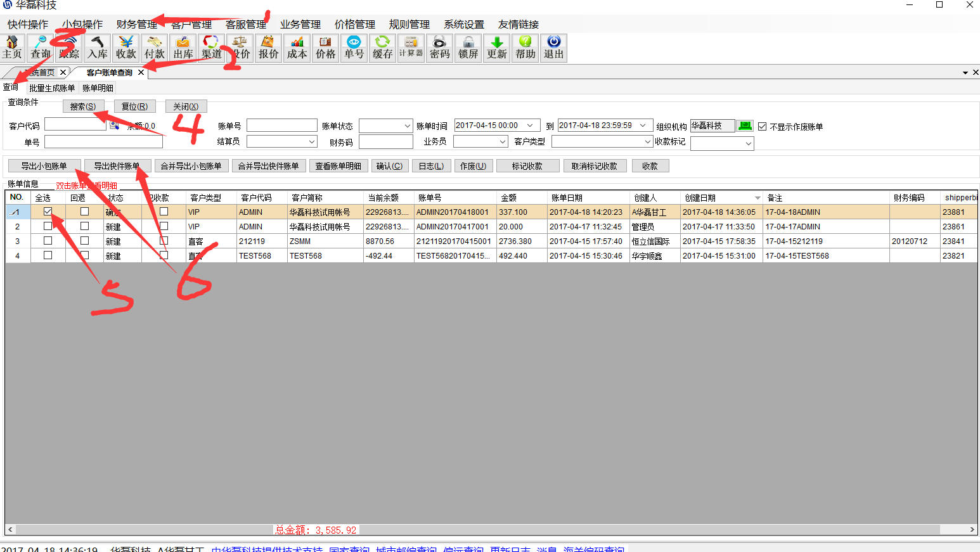Image resolution: width=980 pixels, height=552 pixels.
Task: Click the 搜索(S) search button
Action: click(83, 106)
